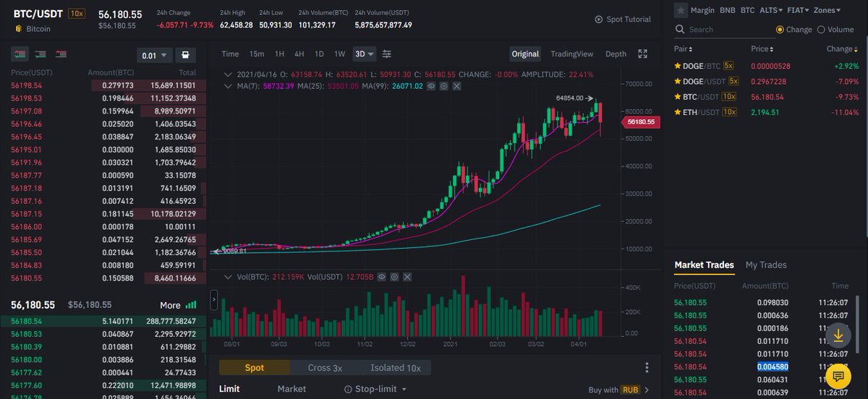This screenshot has height=399, width=868.
Task: Collapse the MA indicator line chevron
Action: 229,85
